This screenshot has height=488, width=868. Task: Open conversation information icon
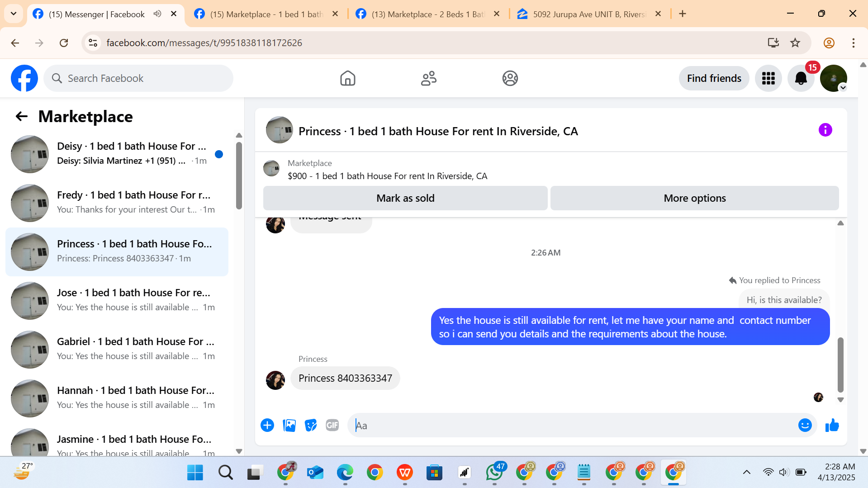click(x=825, y=130)
